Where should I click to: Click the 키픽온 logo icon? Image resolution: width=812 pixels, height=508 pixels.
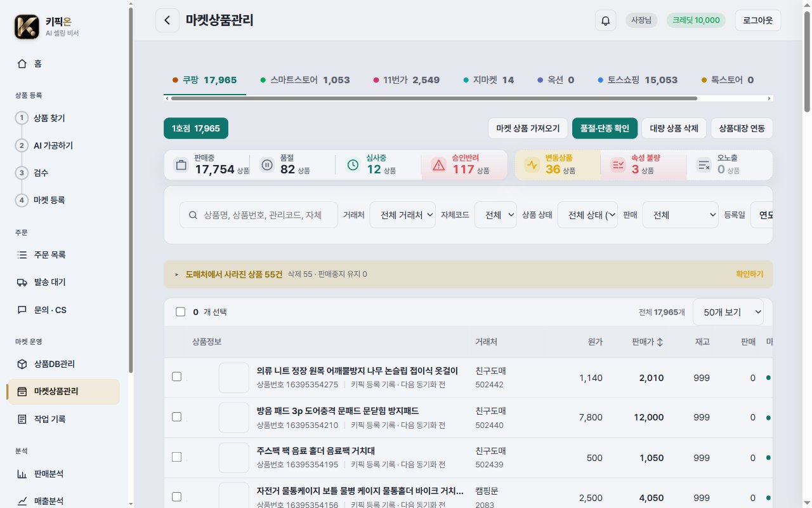(27, 27)
